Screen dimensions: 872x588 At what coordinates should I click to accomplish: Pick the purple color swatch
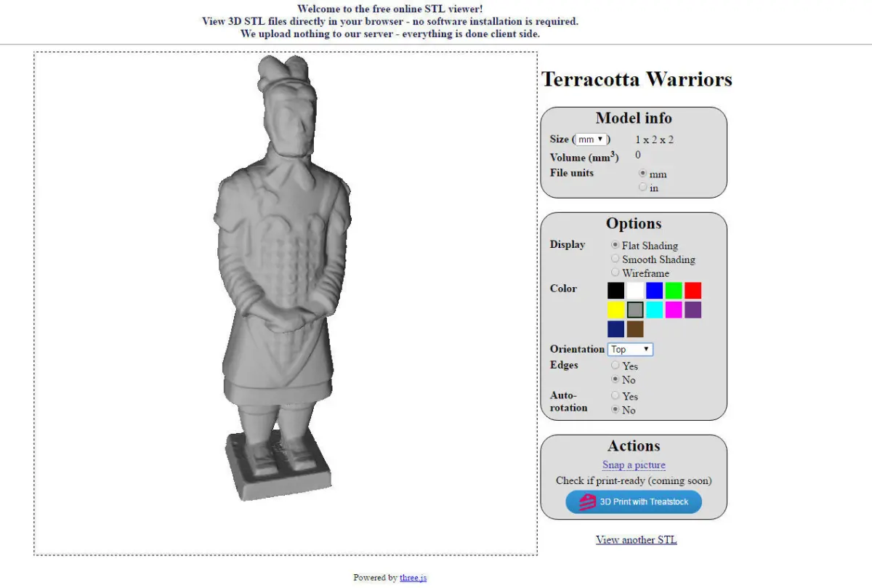693,310
